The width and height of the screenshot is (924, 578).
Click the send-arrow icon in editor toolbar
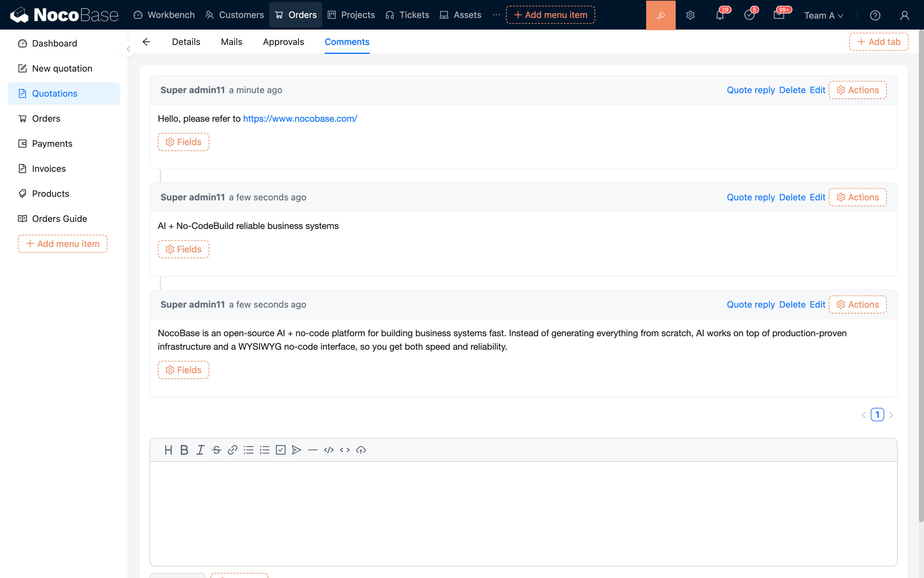point(297,450)
